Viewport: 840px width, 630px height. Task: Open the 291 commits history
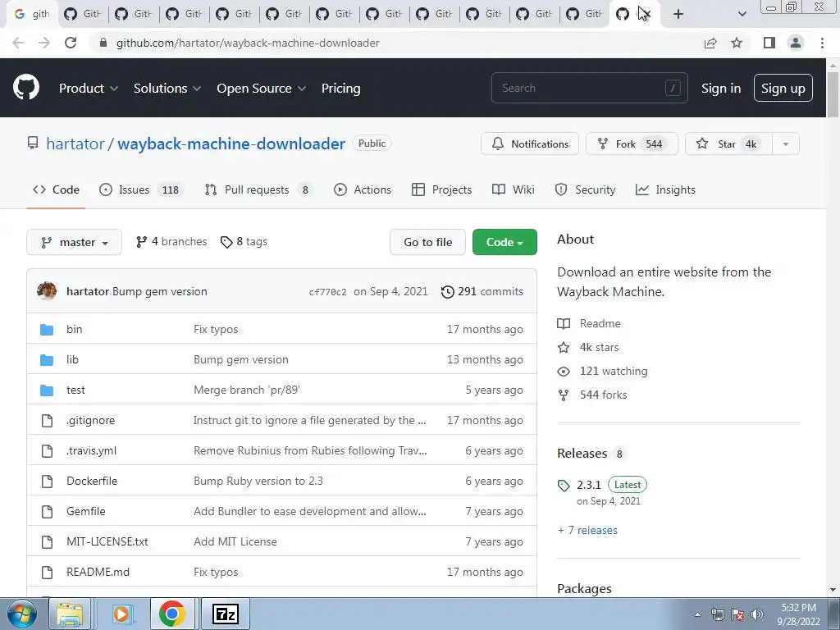pyautogui.click(x=482, y=291)
